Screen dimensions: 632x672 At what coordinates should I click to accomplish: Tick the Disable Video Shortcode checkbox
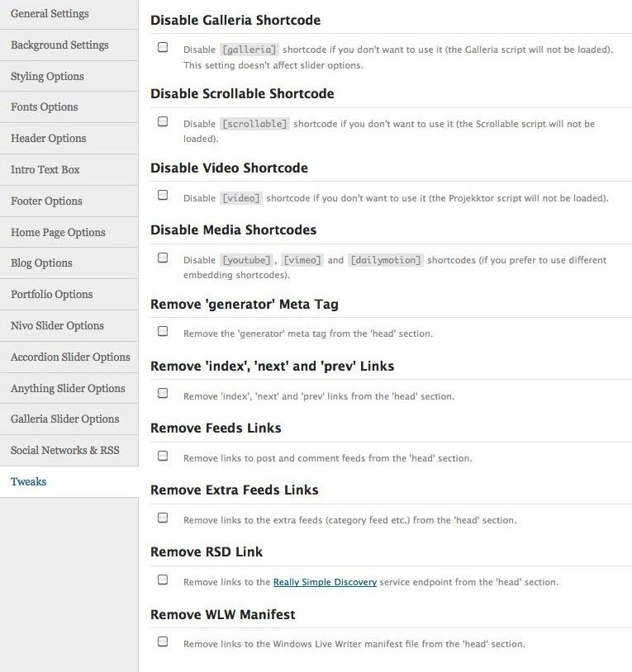point(163,196)
